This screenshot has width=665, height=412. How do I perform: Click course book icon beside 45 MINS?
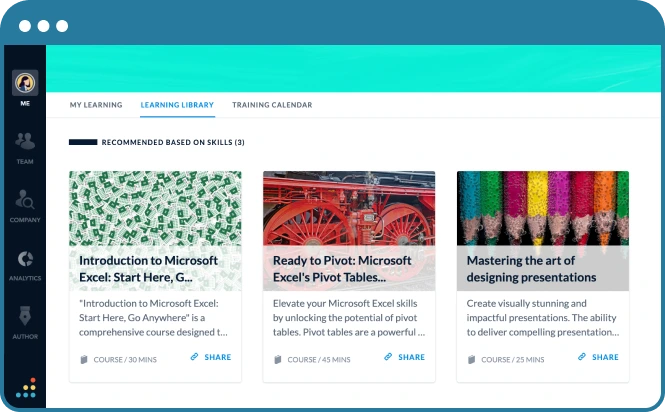(278, 360)
